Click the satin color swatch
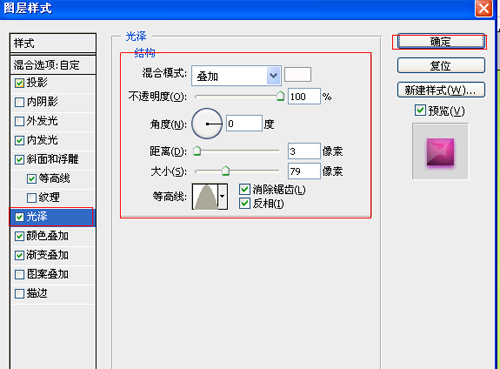This screenshot has height=369, width=500. click(x=297, y=75)
